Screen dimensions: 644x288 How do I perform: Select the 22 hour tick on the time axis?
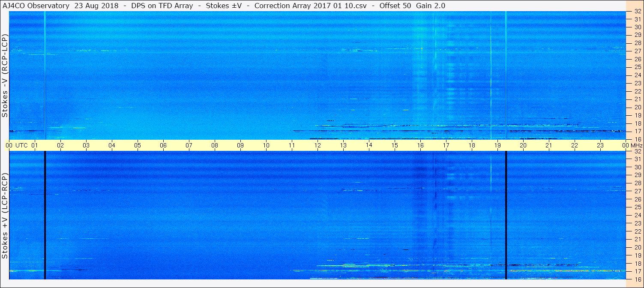pyautogui.click(x=575, y=145)
